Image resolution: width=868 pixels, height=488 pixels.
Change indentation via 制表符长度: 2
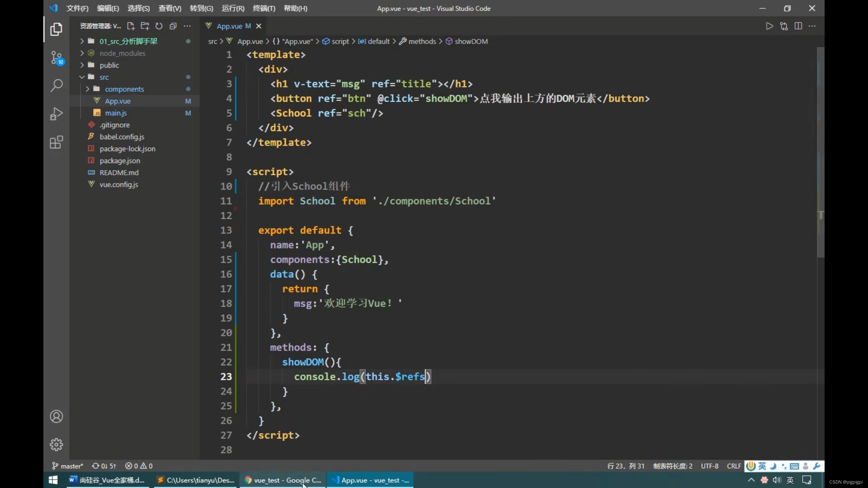click(x=673, y=466)
